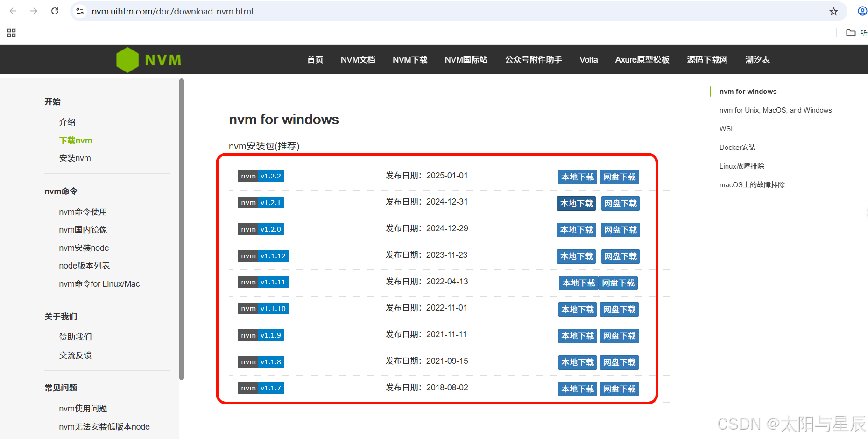Open NVM下载 in the top navigation
Screen dimensions: 868x439
(x=410, y=60)
